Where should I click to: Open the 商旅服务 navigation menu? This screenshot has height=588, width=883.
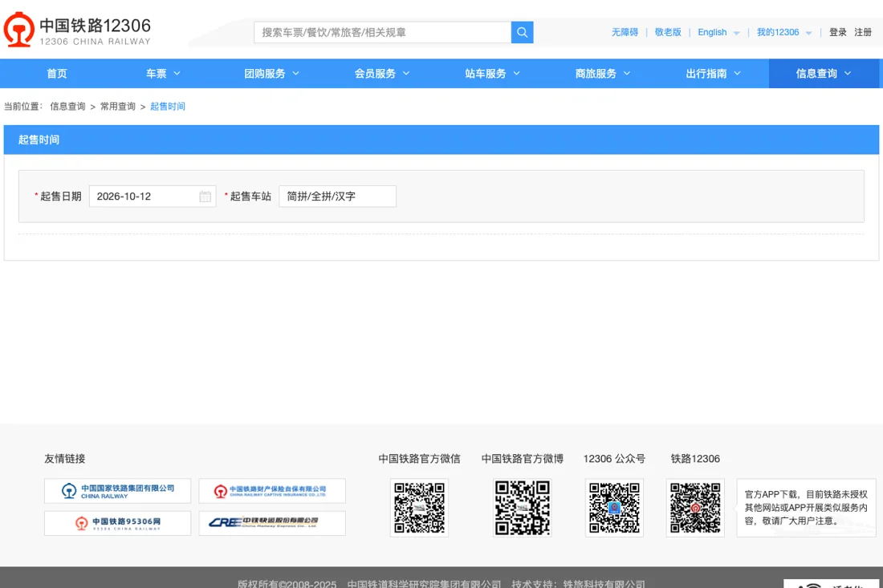click(603, 74)
